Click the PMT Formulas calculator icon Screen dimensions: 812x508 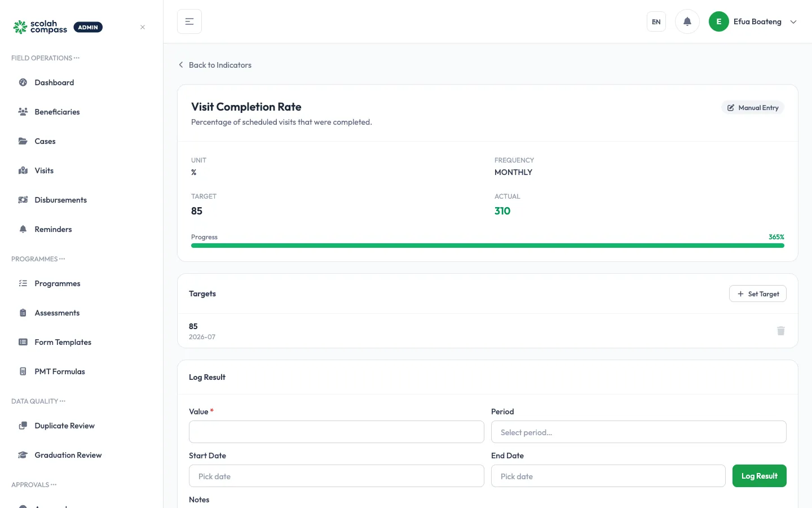[x=23, y=371]
